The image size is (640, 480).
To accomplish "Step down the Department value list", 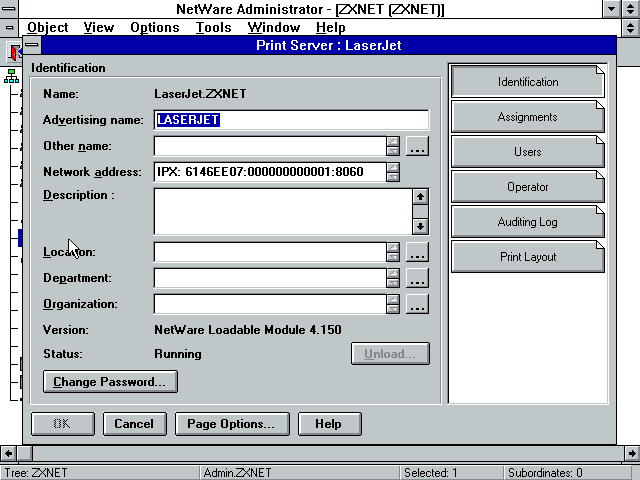I will click(x=393, y=283).
